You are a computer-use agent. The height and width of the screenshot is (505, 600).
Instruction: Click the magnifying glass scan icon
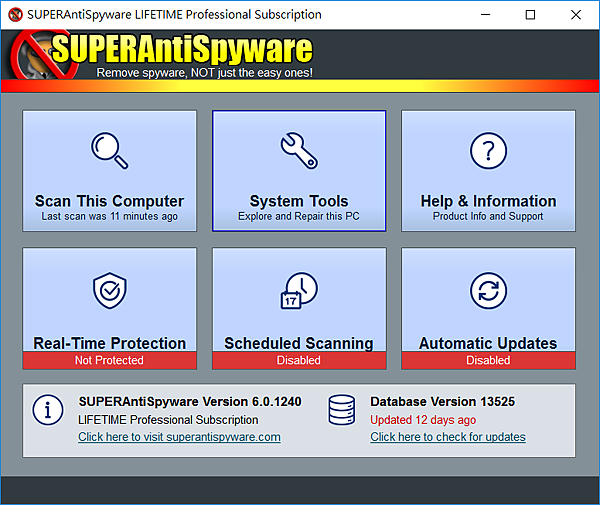coord(109,151)
